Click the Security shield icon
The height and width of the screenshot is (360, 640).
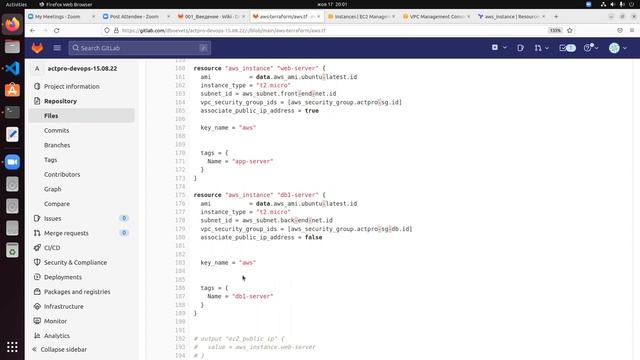point(37,263)
